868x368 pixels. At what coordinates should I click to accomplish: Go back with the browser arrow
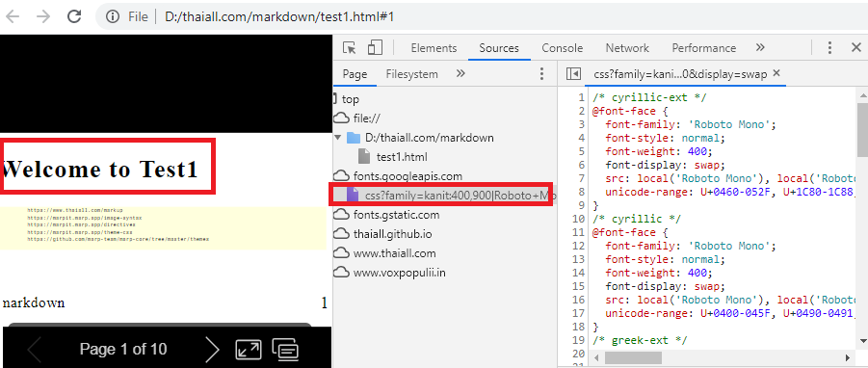coord(13,16)
